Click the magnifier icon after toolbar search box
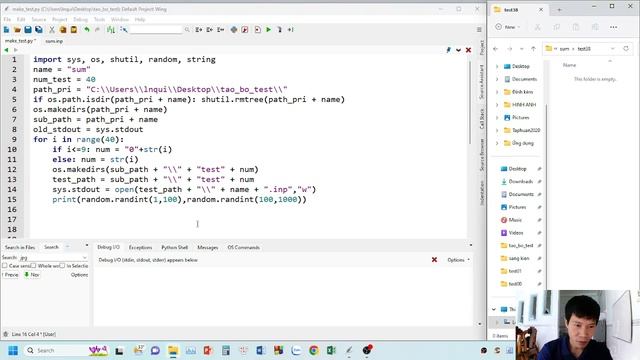Screen dimensions: 640x360 (187, 29)
